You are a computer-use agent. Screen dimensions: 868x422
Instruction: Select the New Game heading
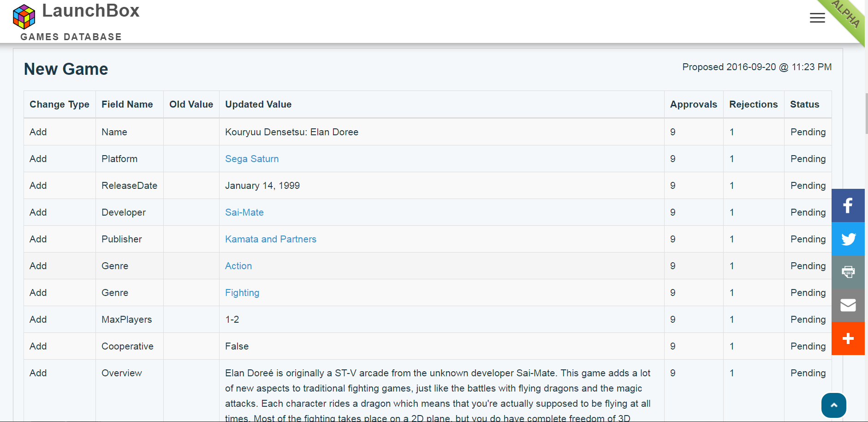(x=66, y=69)
